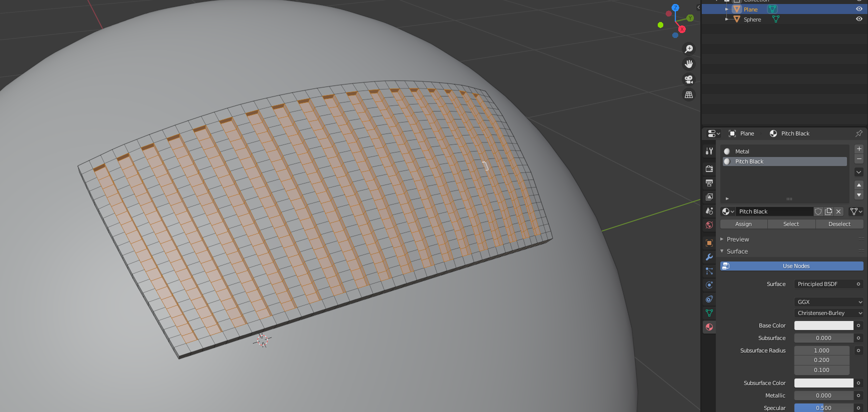Click the Assign button

click(743, 224)
